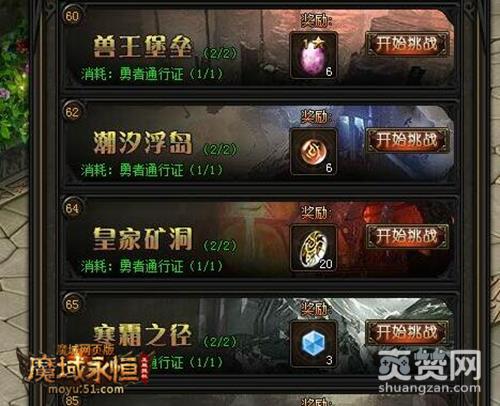This screenshot has height=406, width=500.
Task: Start challenge for 皇家矿洞
Action: (x=407, y=236)
